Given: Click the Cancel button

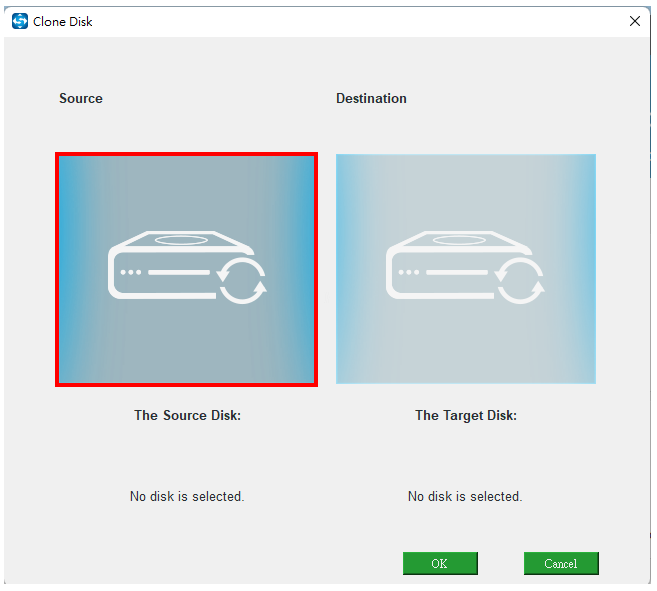Looking at the screenshot, I should tap(561, 563).
